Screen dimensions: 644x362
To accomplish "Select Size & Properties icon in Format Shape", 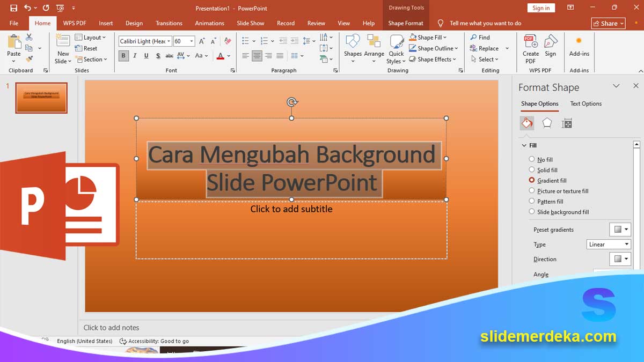I will click(567, 123).
